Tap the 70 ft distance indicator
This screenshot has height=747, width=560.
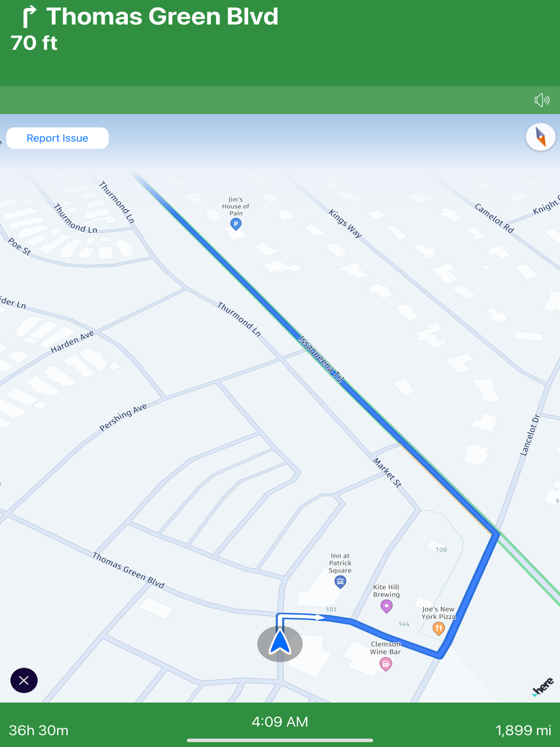pyautogui.click(x=34, y=43)
